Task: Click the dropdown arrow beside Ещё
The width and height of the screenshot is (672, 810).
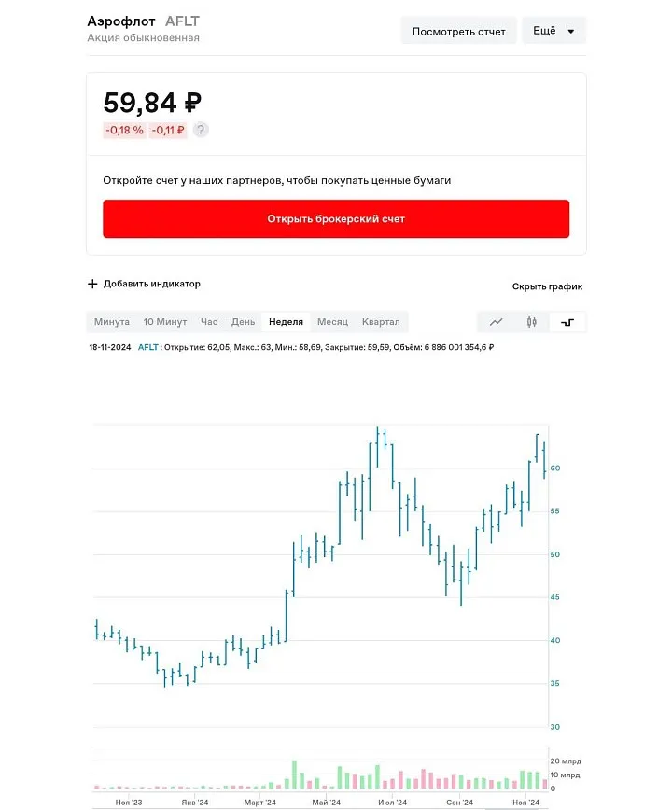Action: click(571, 32)
